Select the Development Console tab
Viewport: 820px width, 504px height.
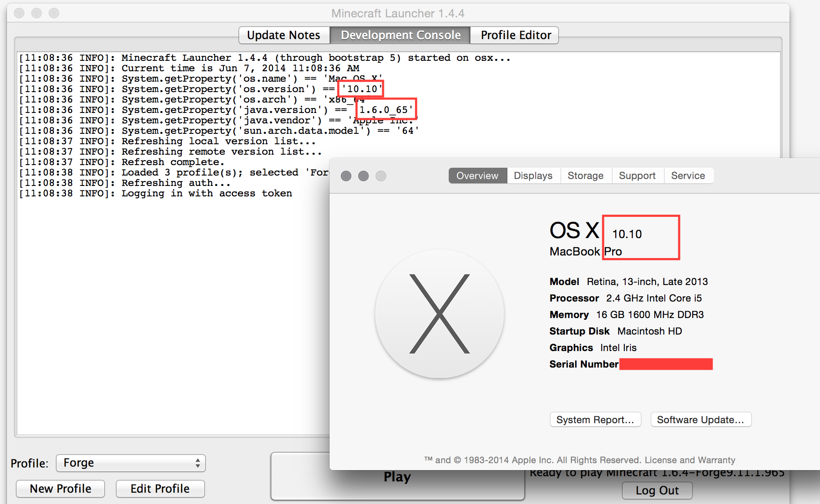coord(400,35)
